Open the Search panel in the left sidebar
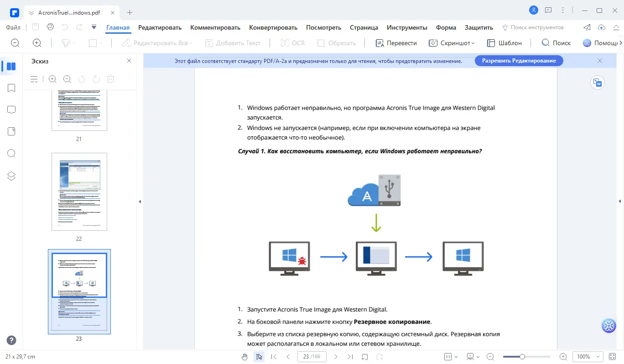The image size is (624, 364). coord(11,153)
